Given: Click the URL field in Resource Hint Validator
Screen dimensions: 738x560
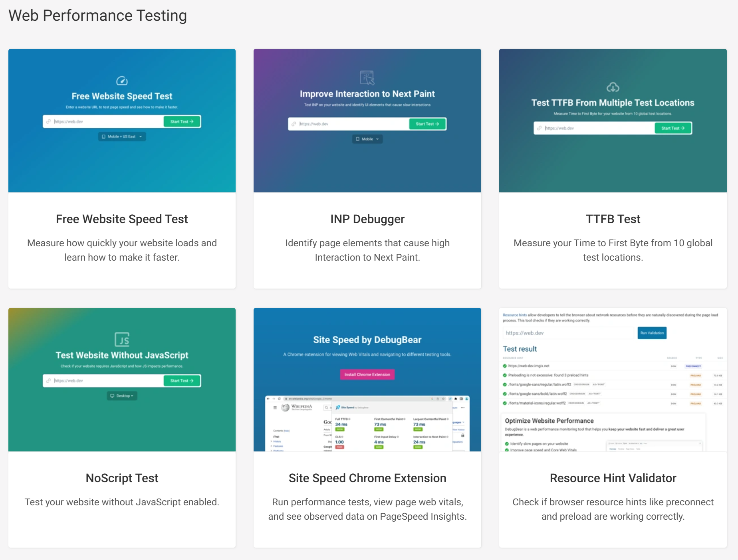Looking at the screenshot, I should point(568,333).
